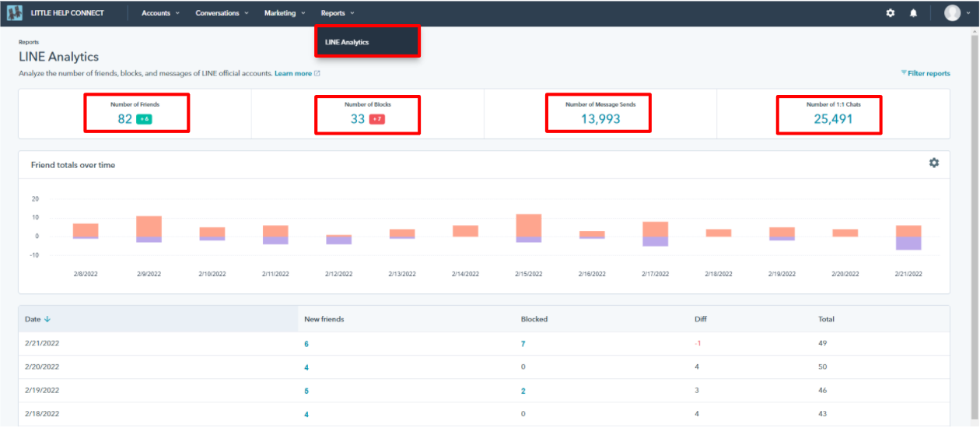Click the Learn more link
Image resolution: width=980 pixels, height=428 pixels.
[x=293, y=73]
